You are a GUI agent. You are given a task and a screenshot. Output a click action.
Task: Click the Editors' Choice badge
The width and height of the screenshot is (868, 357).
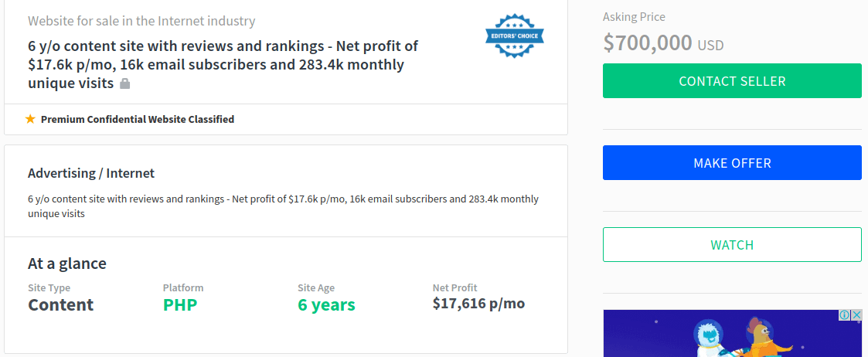pyautogui.click(x=514, y=36)
